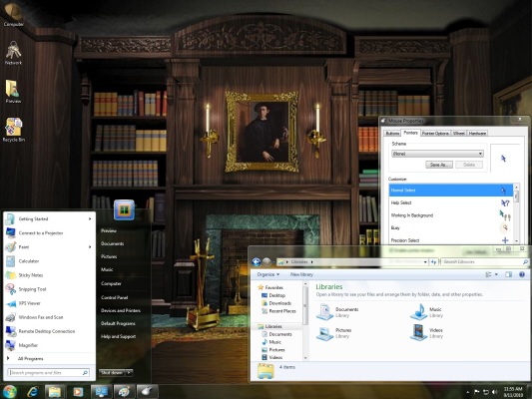The height and width of the screenshot is (399, 532).
Task: Click the Action Center flag in system tray
Action: (x=477, y=392)
